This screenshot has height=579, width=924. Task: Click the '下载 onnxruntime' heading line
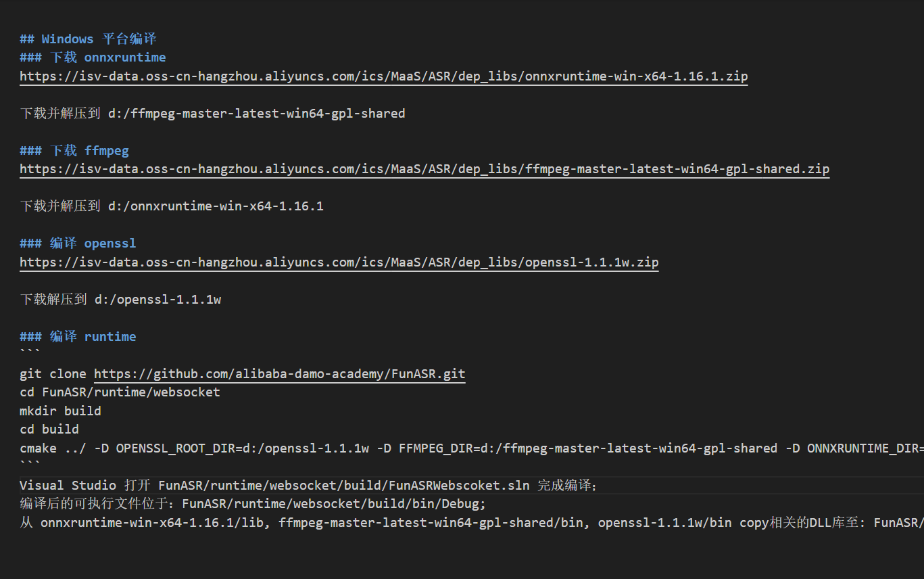coord(93,57)
